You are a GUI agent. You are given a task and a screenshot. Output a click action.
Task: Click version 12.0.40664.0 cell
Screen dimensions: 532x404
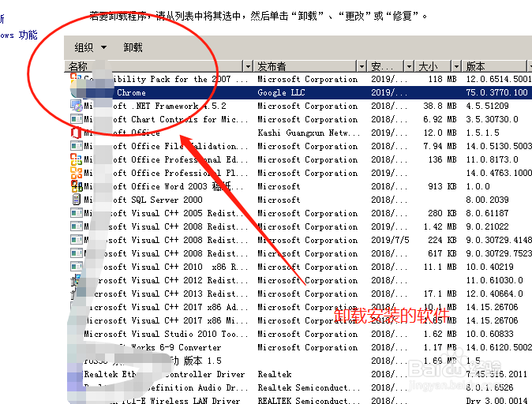pyautogui.click(x=494, y=294)
